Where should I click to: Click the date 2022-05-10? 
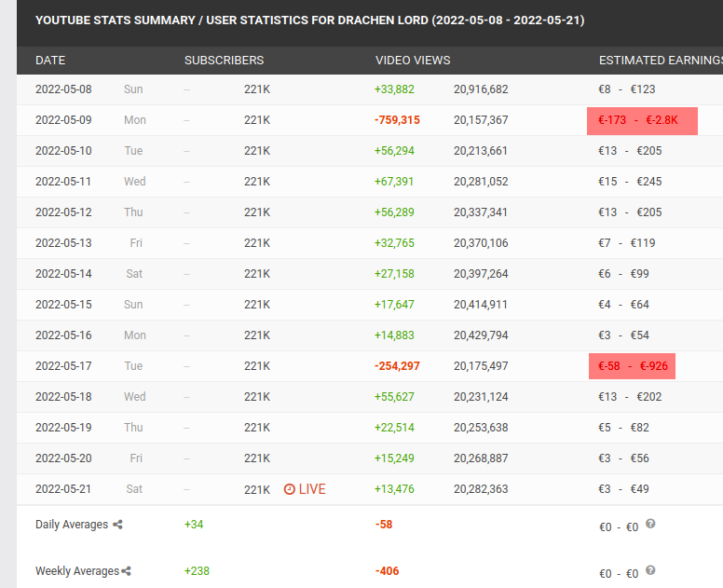[x=63, y=151]
